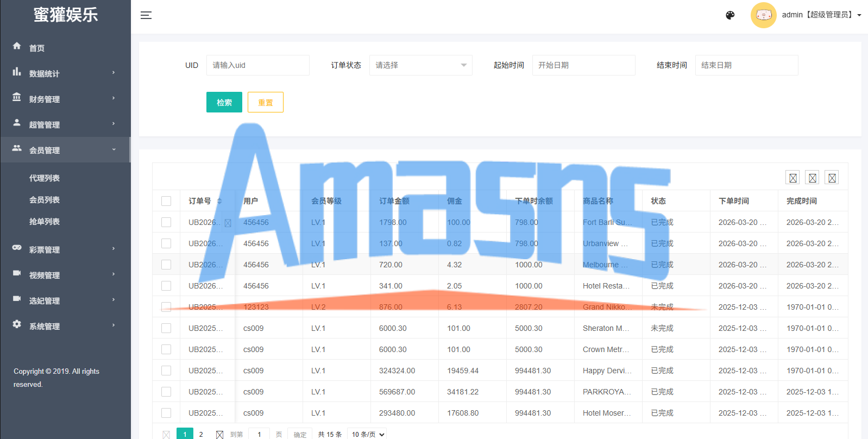
Task: Click the 确定 pagination confirm button
Action: click(300, 434)
